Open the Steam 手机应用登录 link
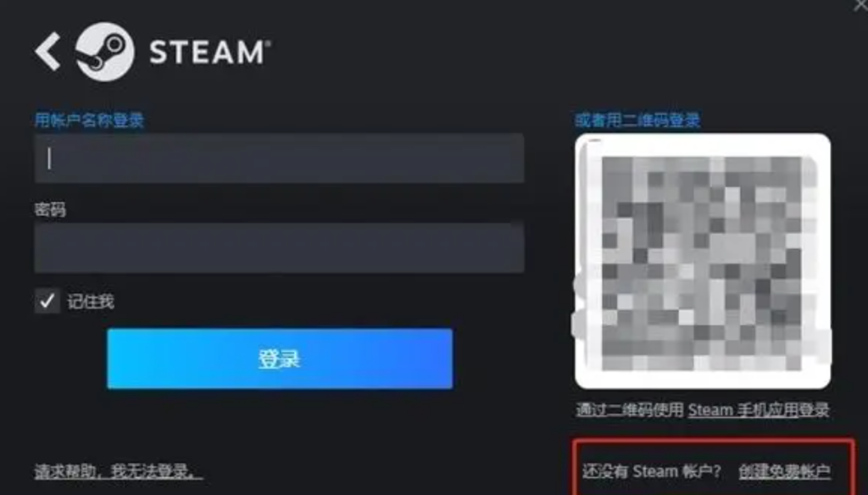 point(759,409)
